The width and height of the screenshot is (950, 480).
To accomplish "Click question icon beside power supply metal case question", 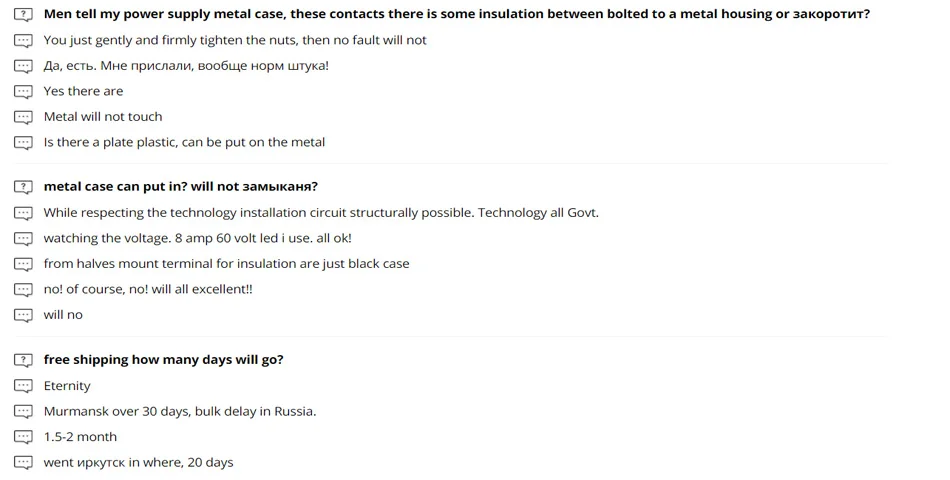I will pyautogui.click(x=23, y=15).
